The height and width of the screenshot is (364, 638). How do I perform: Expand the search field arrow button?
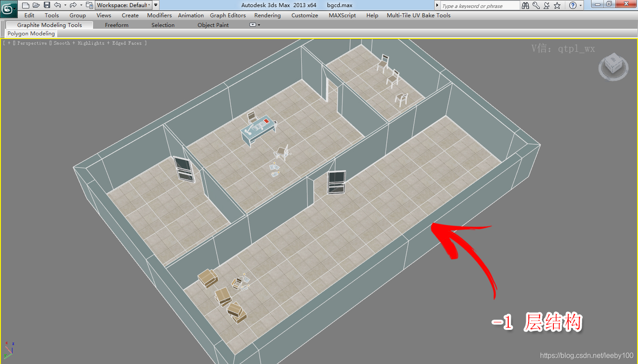(x=438, y=5)
